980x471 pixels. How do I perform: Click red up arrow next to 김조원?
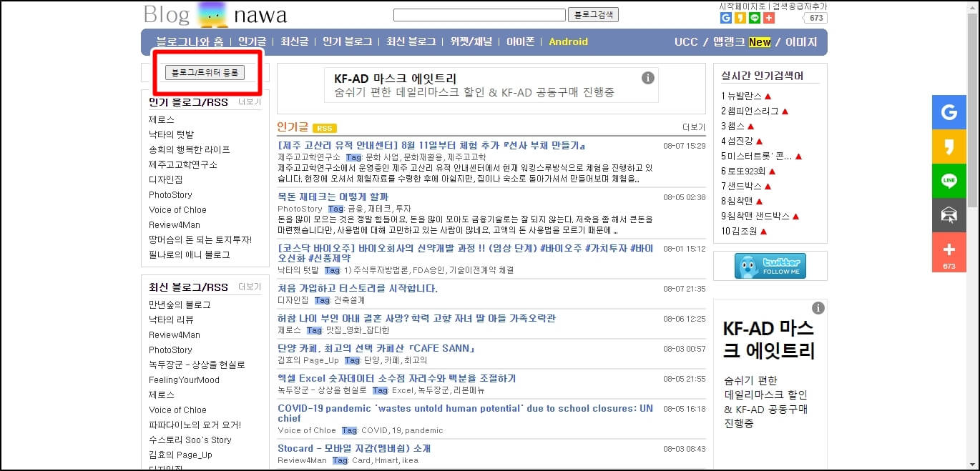pos(763,232)
